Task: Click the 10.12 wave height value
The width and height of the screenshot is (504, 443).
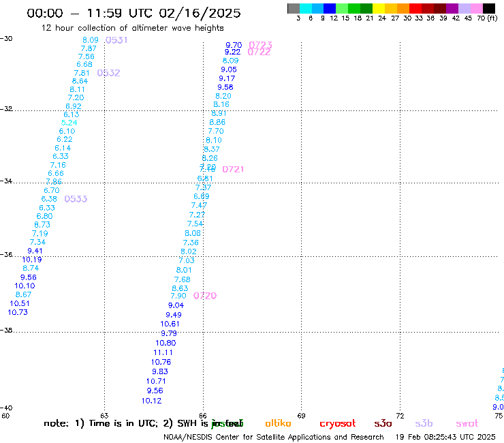Action: click(151, 401)
